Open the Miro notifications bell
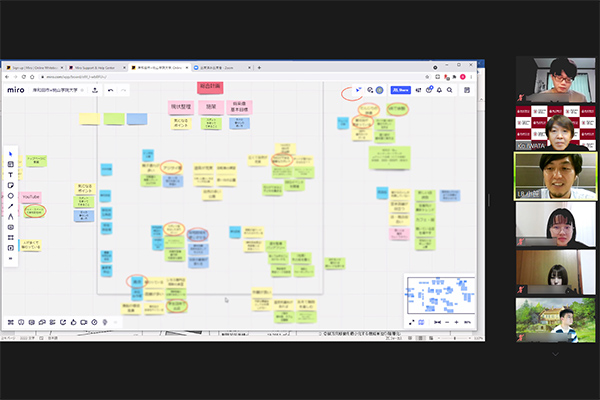 [439, 90]
